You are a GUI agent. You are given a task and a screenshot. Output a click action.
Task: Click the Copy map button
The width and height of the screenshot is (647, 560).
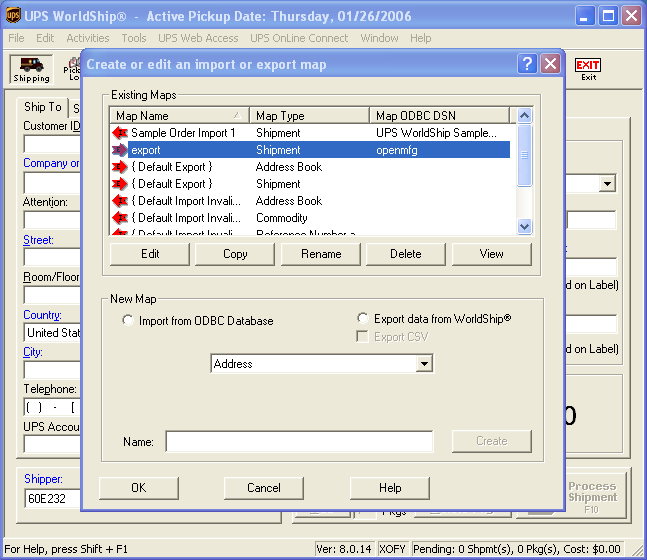[235, 254]
